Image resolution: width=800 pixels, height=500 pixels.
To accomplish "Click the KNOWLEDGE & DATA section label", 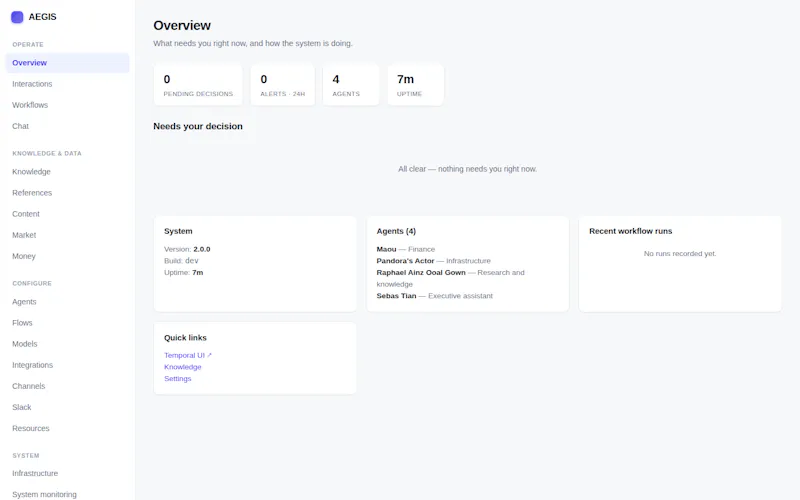I will click(x=47, y=153).
